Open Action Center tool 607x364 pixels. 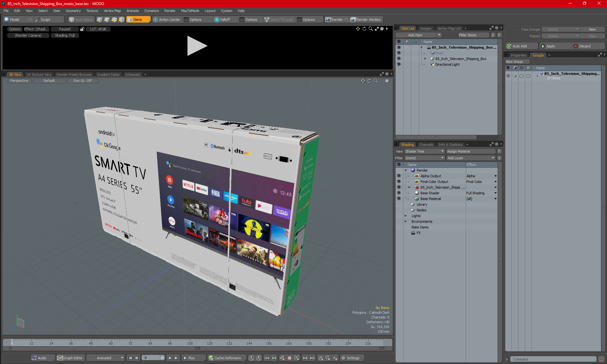(x=167, y=20)
